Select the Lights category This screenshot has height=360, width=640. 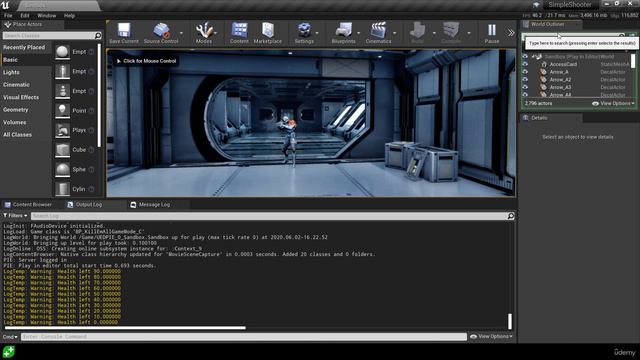click(11, 72)
